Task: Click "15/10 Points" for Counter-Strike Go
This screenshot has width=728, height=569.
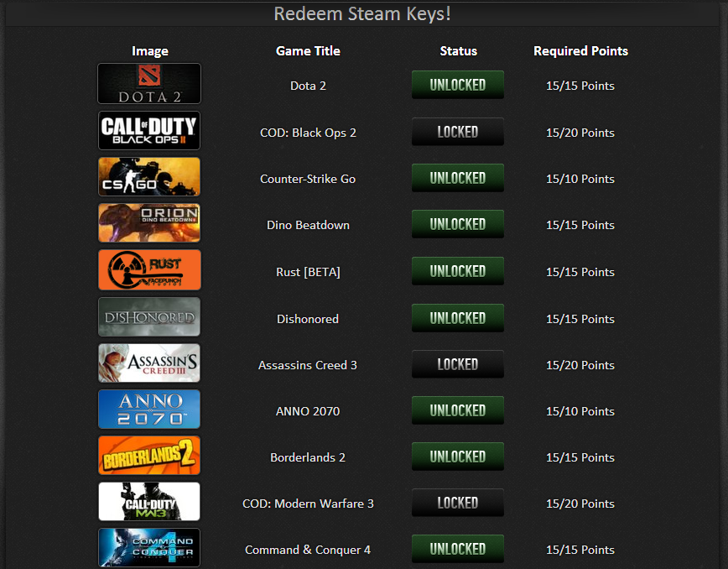Action: pos(580,179)
